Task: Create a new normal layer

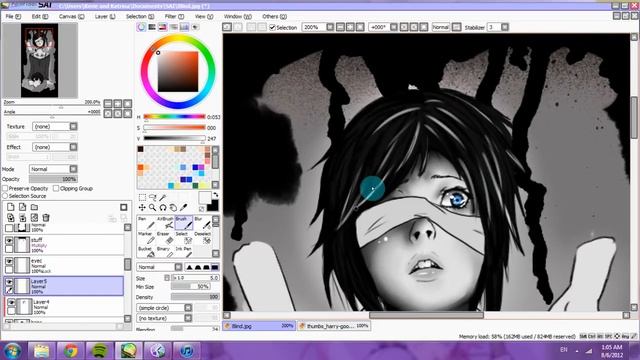Action: pyautogui.click(x=11, y=207)
